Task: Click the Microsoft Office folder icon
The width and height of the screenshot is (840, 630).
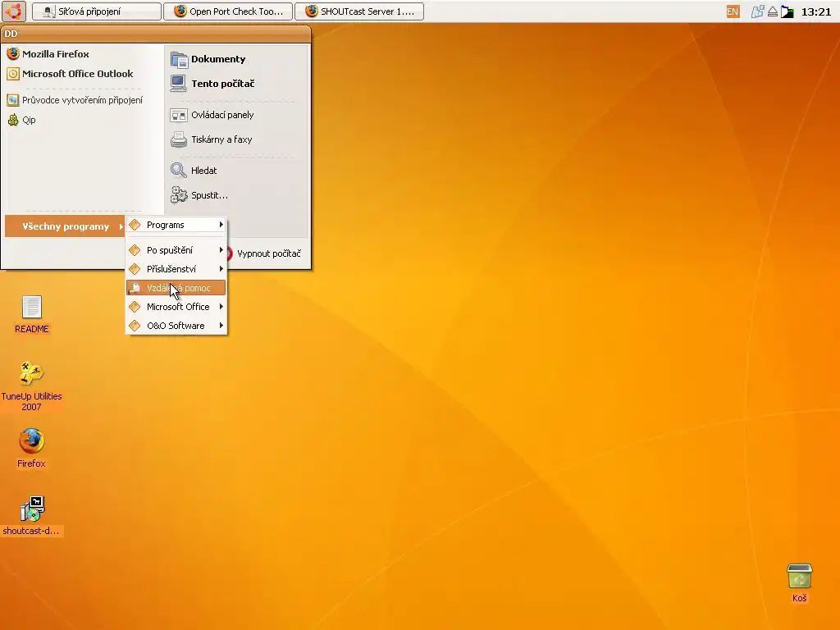Action: [135, 307]
